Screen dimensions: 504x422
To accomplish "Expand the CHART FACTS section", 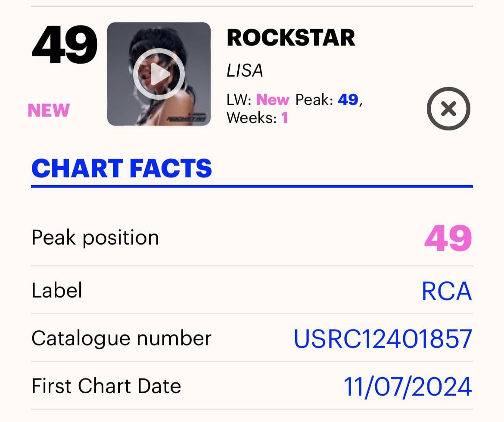I will click(121, 169).
